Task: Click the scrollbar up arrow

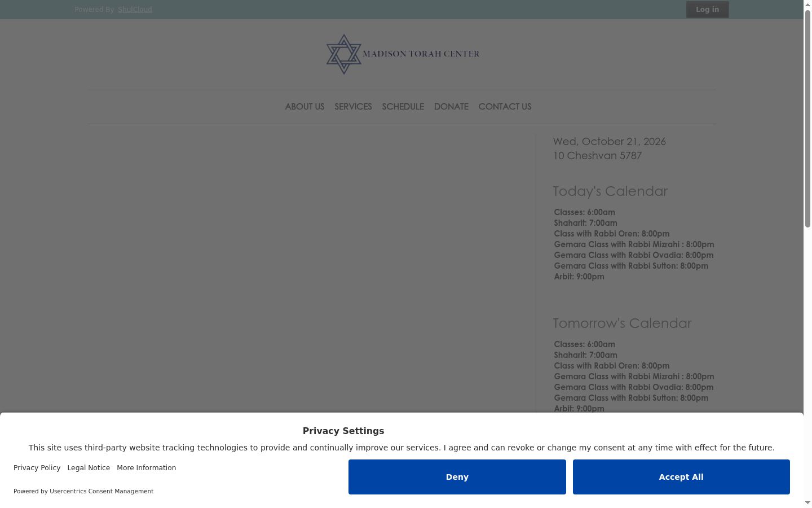Action: point(807,5)
